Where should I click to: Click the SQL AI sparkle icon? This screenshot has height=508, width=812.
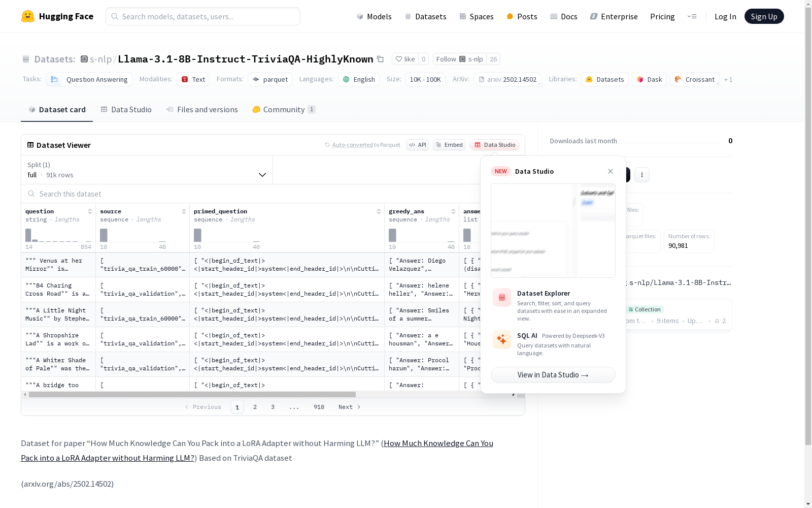pyautogui.click(x=502, y=339)
